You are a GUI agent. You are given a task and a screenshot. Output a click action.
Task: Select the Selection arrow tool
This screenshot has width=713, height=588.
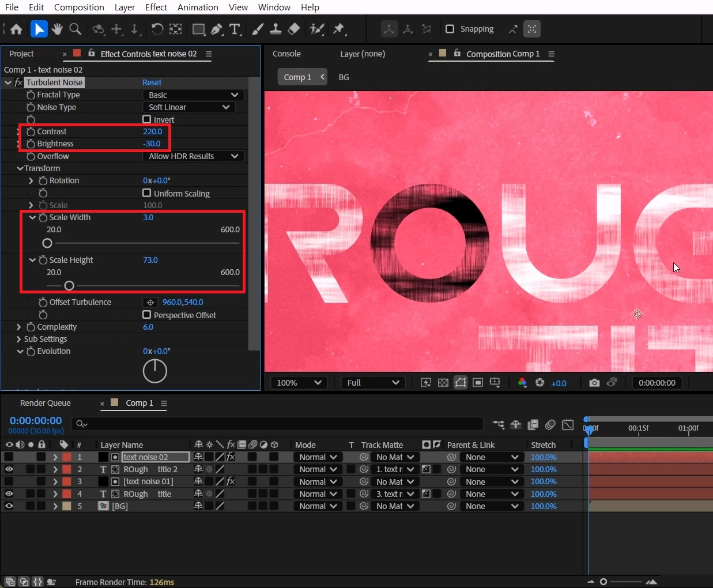click(39, 29)
